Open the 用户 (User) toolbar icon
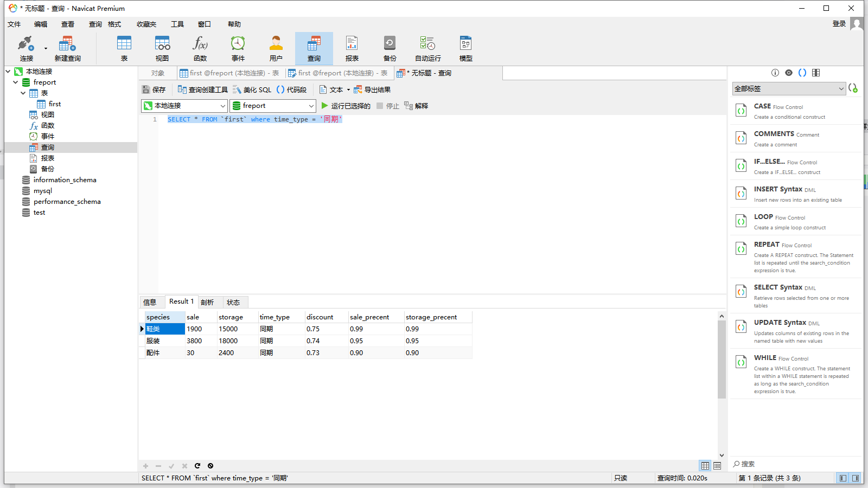Screen dimensions: 868x488 276,48
